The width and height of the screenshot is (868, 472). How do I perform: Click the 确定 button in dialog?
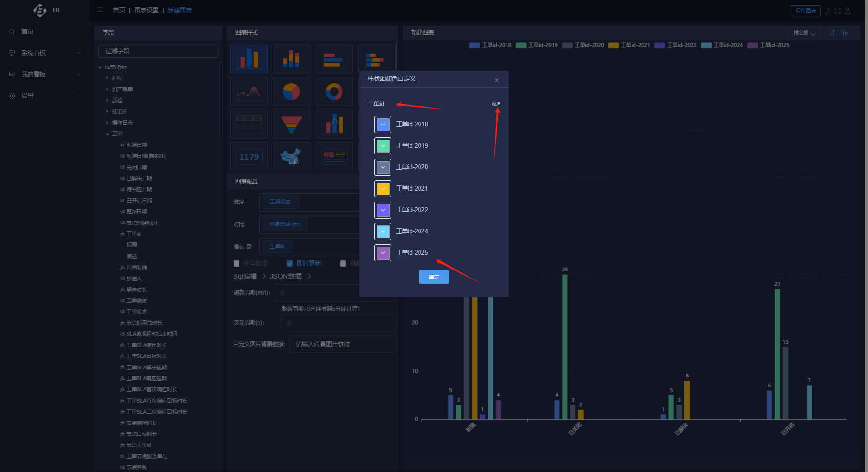pyautogui.click(x=434, y=277)
